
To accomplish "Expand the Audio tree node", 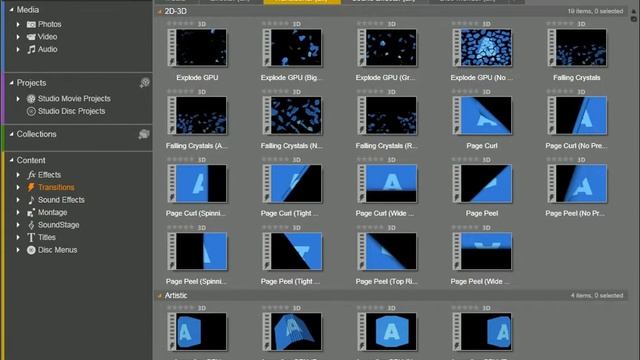I will (x=18, y=49).
